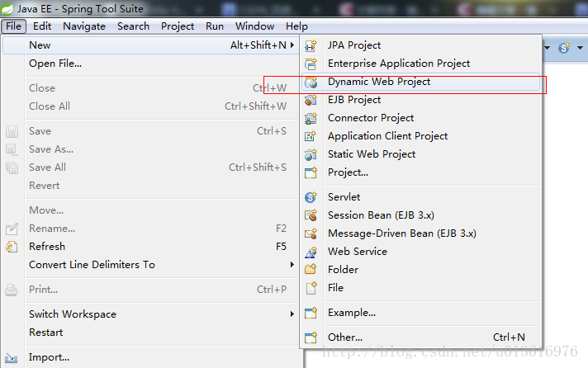Click the Static Web Project icon
The image size is (588, 368).
pyautogui.click(x=311, y=154)
